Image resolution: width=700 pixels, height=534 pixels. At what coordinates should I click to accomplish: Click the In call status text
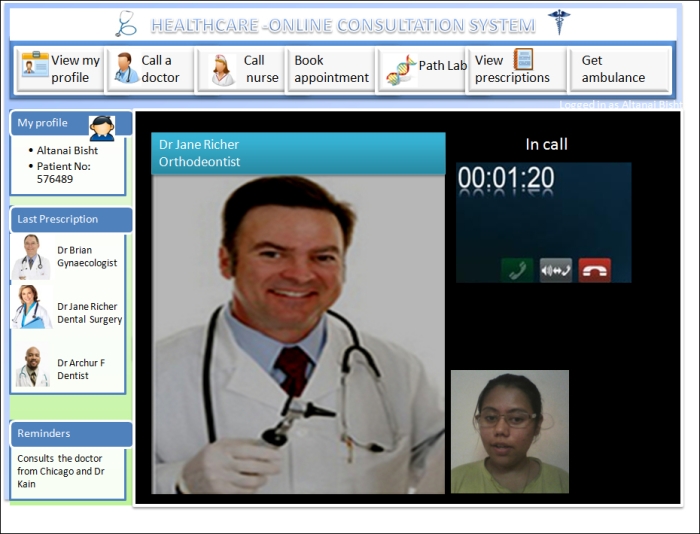[546, 144]
